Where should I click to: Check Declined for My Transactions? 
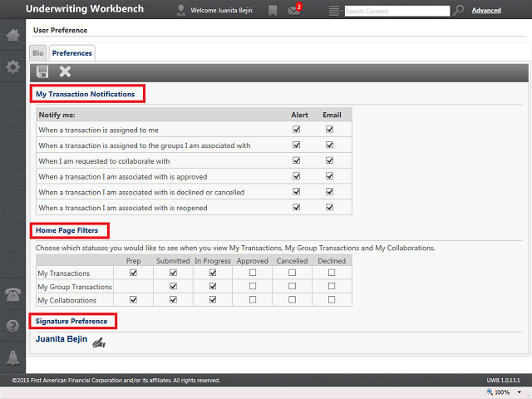click(332, 273)
